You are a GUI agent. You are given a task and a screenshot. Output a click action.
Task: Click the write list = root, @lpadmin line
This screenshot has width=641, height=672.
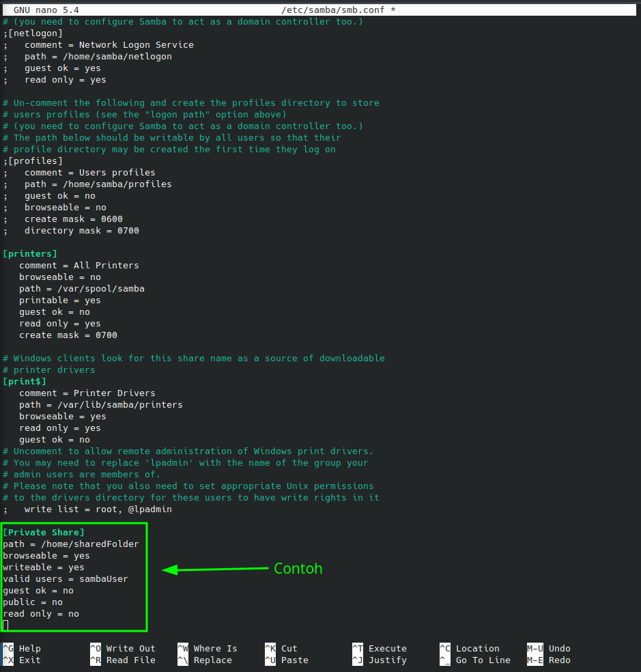click(98, 509)
